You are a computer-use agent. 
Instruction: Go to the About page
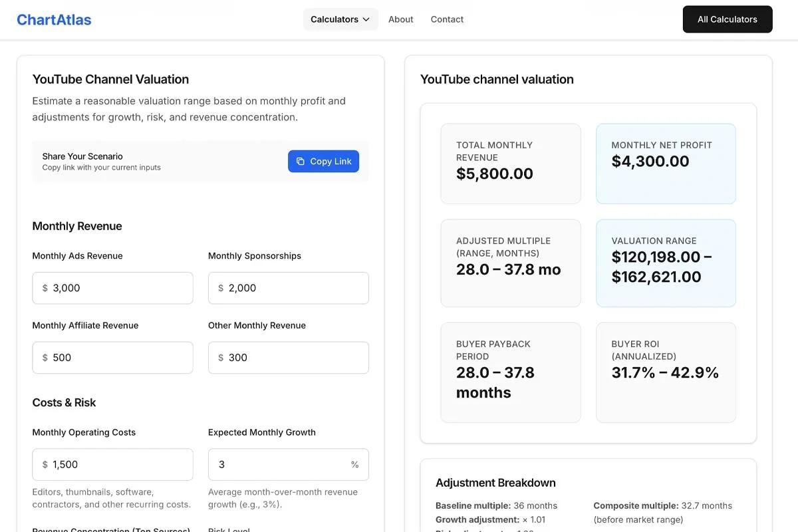(x=401, y=19)
